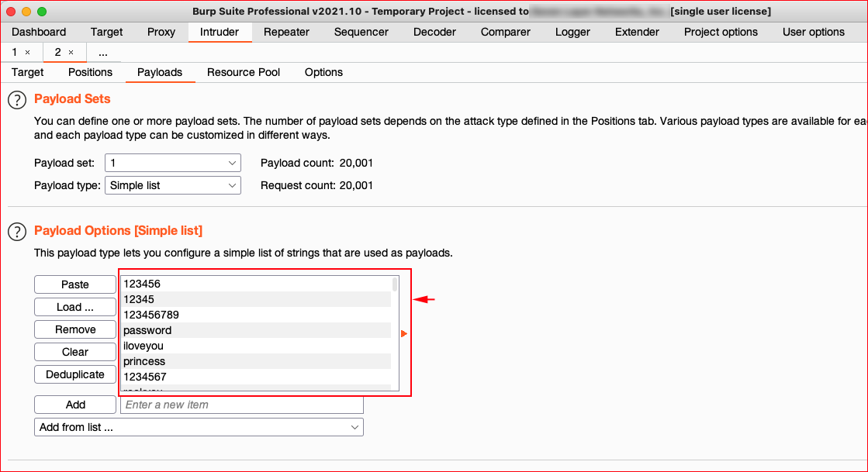The height and width of the screenshot is (472, 868).
Task: Open the Proxy tab
Action: (x=161, y=32)
